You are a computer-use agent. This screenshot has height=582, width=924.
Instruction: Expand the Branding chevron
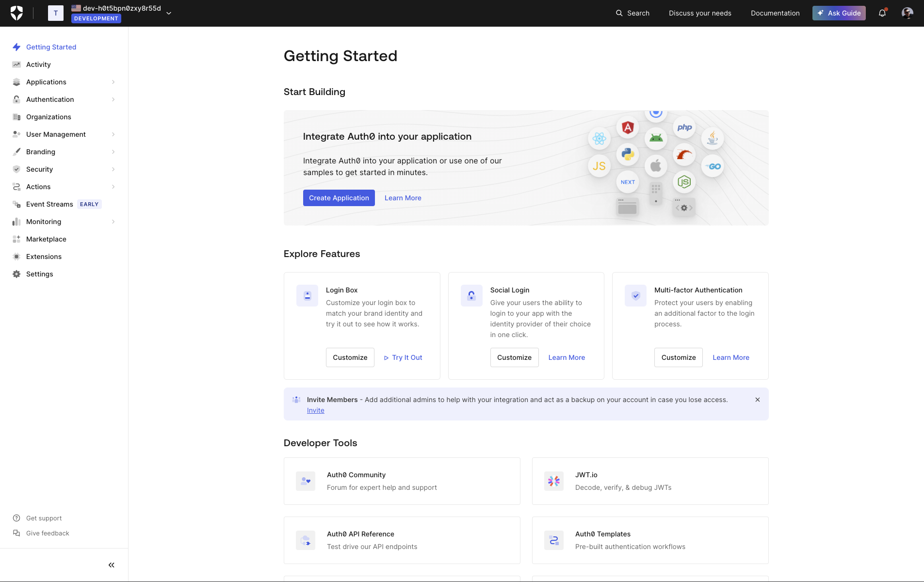[113, 152]
